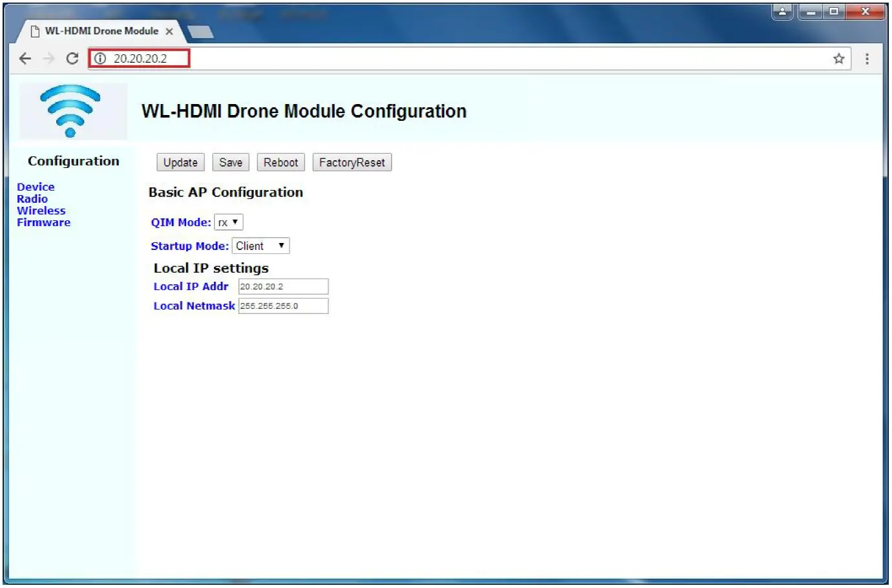Click the FactoryReset button
This screenshot has width=892, height=588.
point(352,163)
